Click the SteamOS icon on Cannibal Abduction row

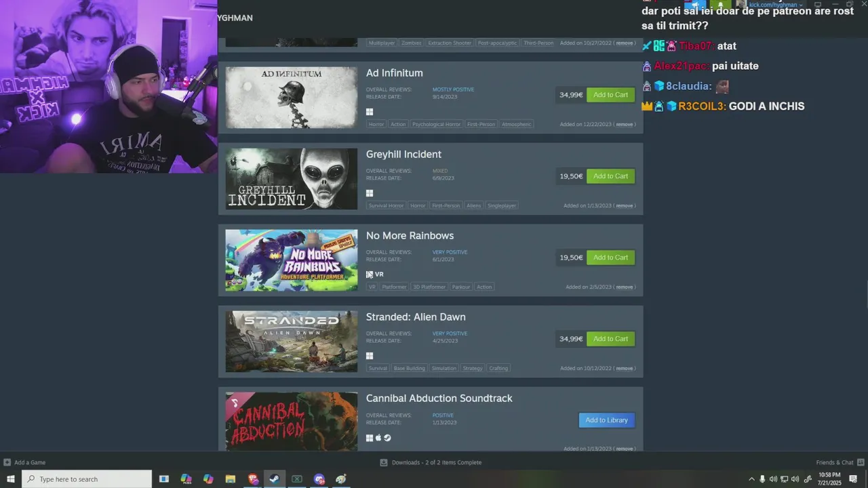pyautogui.click(x=387, y=438)
